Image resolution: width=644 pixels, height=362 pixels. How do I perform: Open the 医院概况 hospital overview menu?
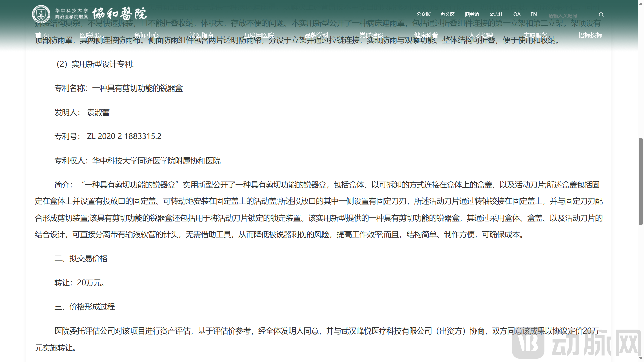coord(92,35)
